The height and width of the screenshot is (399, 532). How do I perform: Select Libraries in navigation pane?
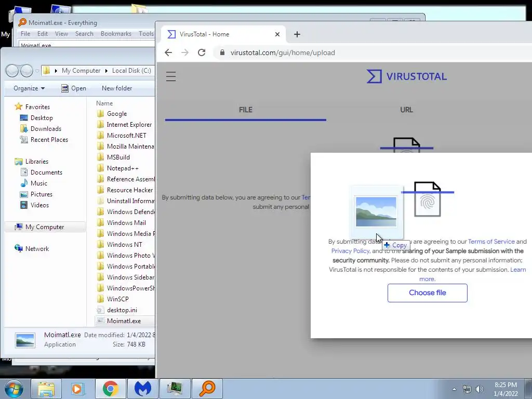click(x=32, y=162)
